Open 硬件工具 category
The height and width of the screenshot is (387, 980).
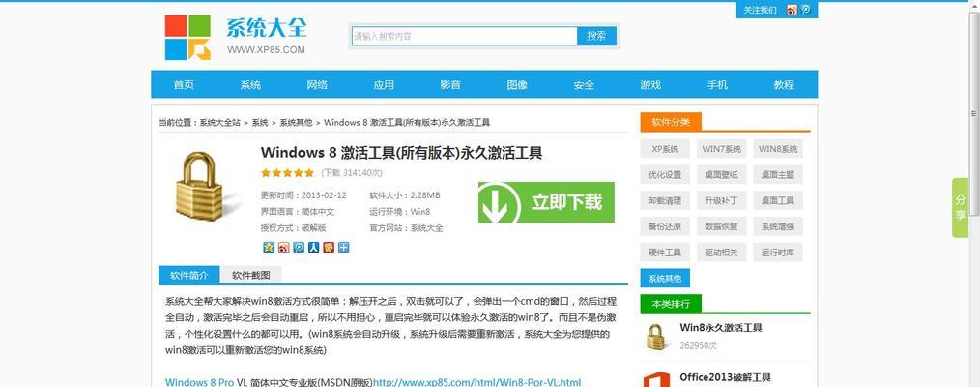665,252
